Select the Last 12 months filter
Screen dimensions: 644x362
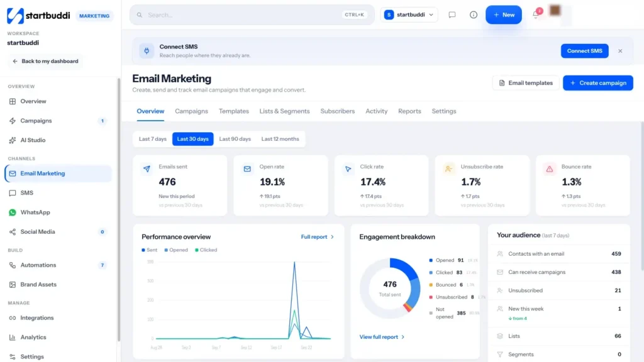pyautogui.click(x=280, y=139)
